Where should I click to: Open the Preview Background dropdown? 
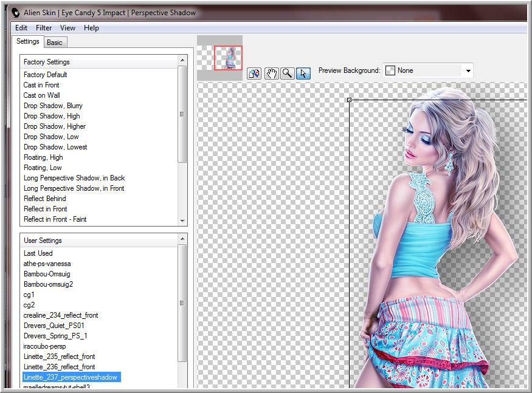[x=468, y=71]
